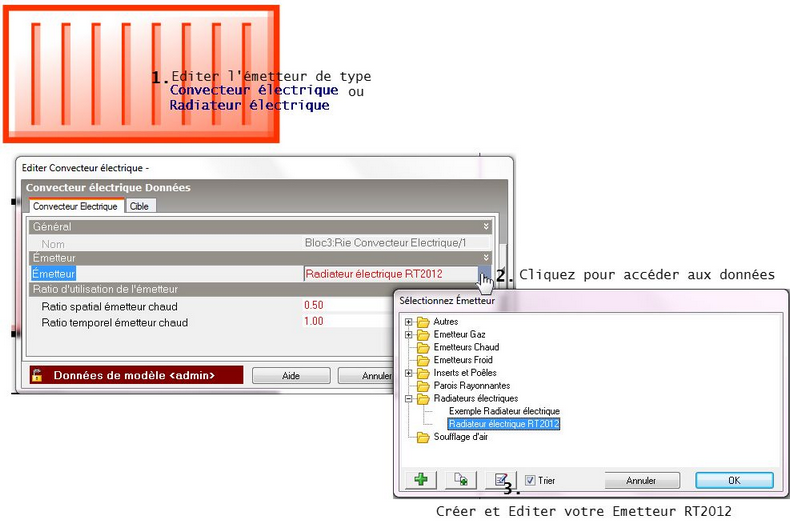Collapse the Radiateurs électriques tree node
Viewport: 790px width, 524px height.
pos(408,399)
